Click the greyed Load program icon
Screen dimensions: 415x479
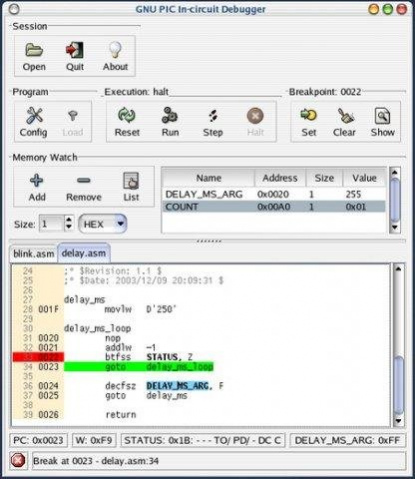73,116
